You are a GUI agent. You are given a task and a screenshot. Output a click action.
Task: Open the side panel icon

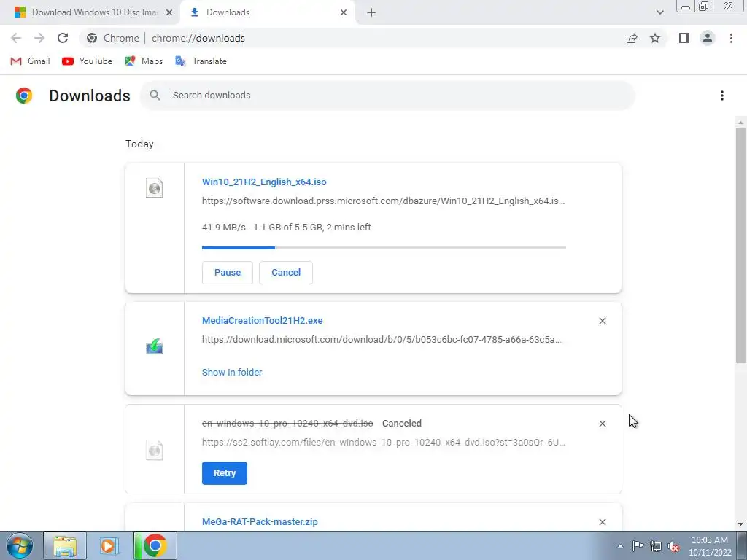[684, 38]
